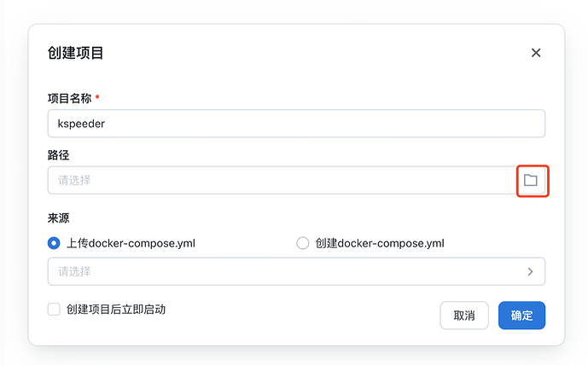The width and height of the screenshot is (588, 365).
Task: Click the 上传docker-compose.yml label text
Action: point(131,243)
